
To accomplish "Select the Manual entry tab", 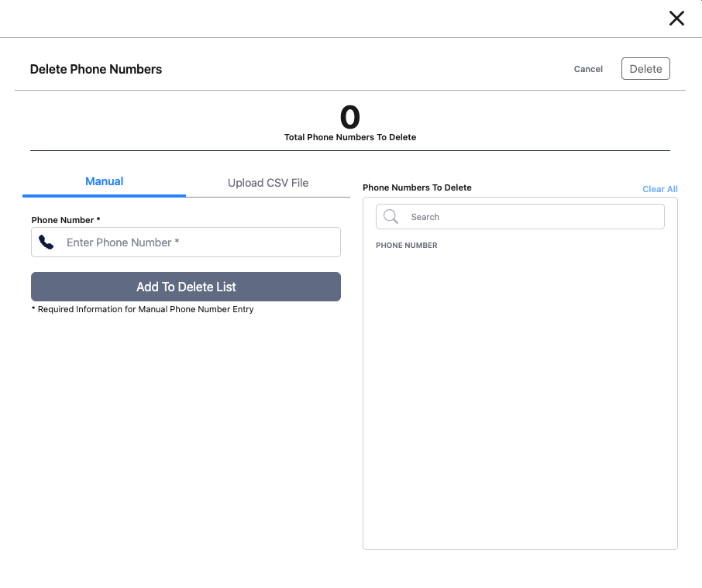I will coord(104,181).
